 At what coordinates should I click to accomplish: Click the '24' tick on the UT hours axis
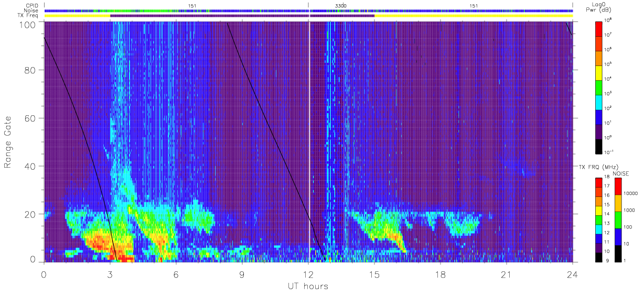pos(572,274)
